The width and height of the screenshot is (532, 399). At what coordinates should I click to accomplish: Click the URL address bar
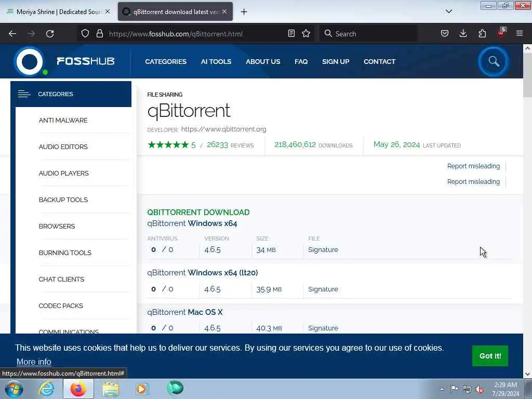click(x=196, y=34)
